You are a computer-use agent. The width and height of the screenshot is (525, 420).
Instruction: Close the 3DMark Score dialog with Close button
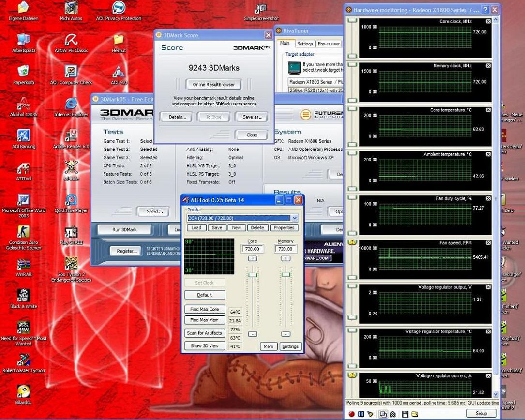point(252,135)
